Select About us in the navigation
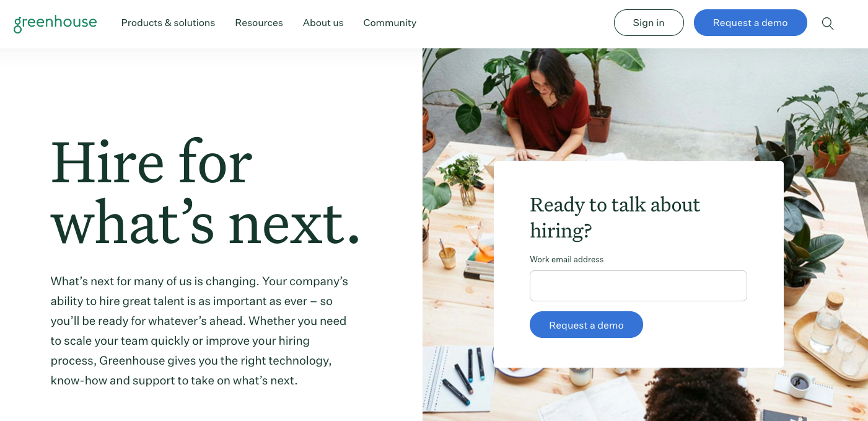 (323, 23)
